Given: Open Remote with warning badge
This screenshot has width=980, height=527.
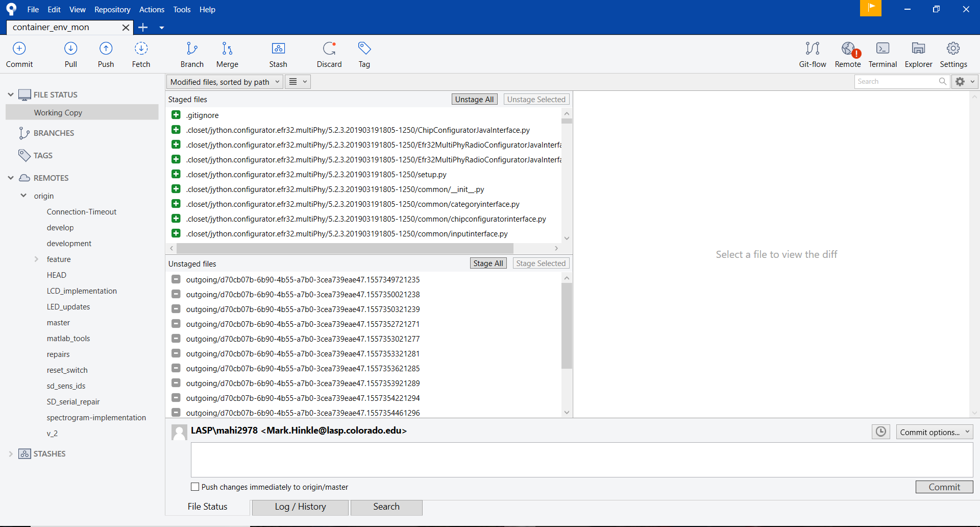Looking at the screenshot, I should tap(848, 54).
